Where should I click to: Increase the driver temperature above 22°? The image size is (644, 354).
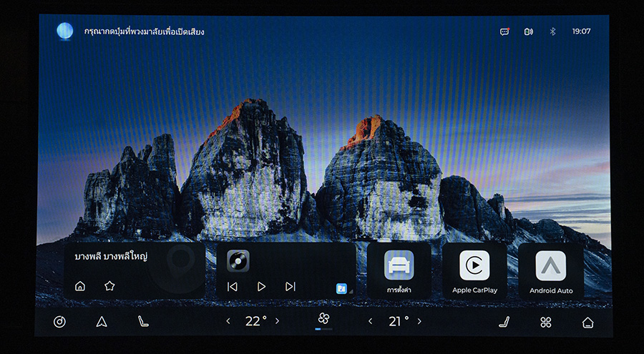point(278,321)
